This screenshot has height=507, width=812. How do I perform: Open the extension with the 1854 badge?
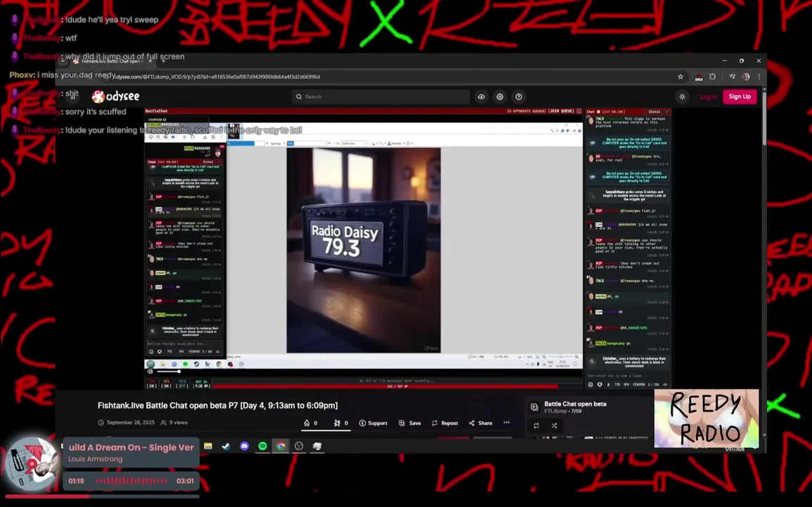tap(699, 77)
